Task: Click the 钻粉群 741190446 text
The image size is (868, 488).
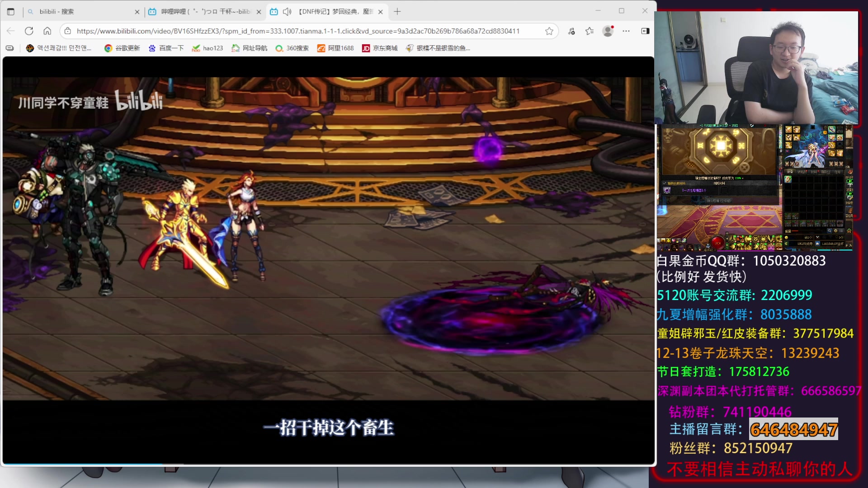Action: click(730, 412)
